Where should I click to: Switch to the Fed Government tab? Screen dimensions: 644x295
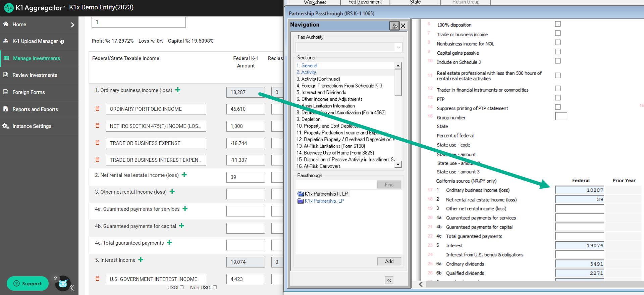[x=365, y=2]
